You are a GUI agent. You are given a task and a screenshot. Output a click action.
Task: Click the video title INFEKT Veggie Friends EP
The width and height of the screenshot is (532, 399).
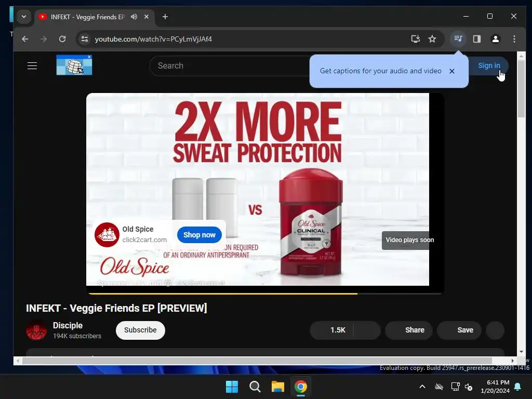[116, 308]
